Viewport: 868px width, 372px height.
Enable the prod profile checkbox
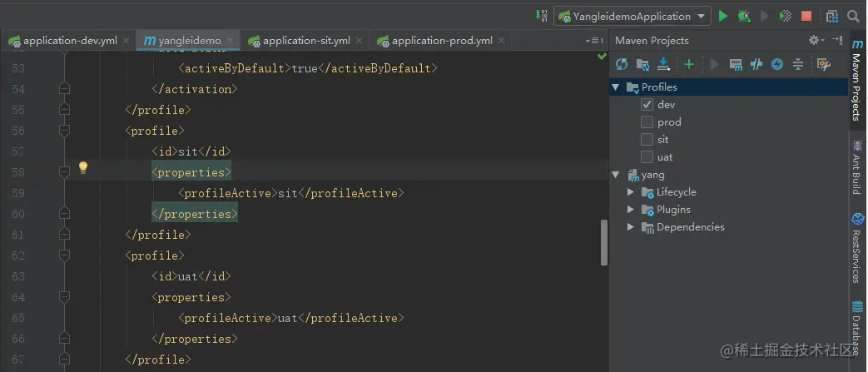pyautogui.click(x=647, y=122)
